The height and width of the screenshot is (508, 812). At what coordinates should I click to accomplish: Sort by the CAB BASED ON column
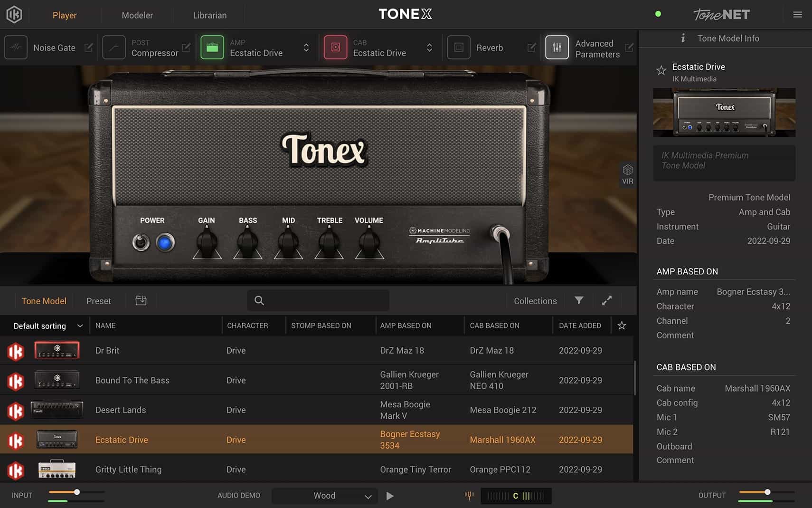click(494, 326)
